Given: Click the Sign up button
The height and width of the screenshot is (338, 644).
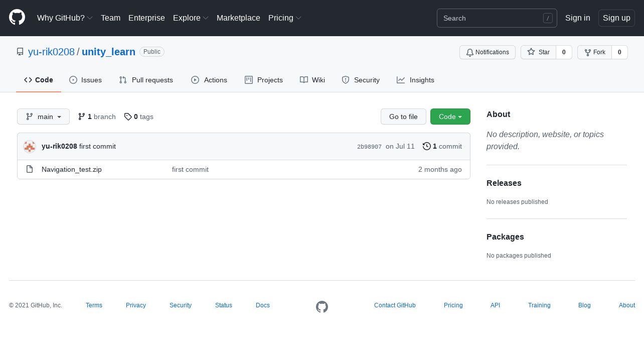Looking at the screenshot, I should click(616, 18).
